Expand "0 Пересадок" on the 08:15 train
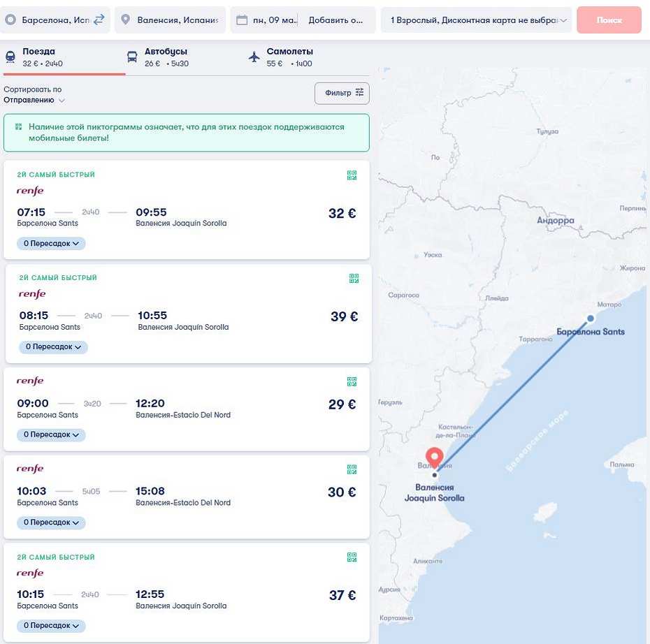 click(x=53, y=347)
